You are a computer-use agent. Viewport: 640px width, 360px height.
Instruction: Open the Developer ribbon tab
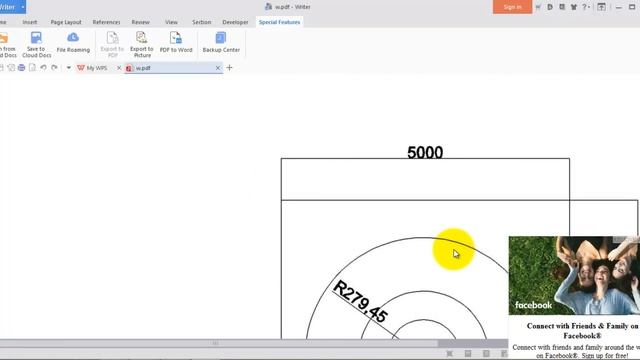point(235,22)
